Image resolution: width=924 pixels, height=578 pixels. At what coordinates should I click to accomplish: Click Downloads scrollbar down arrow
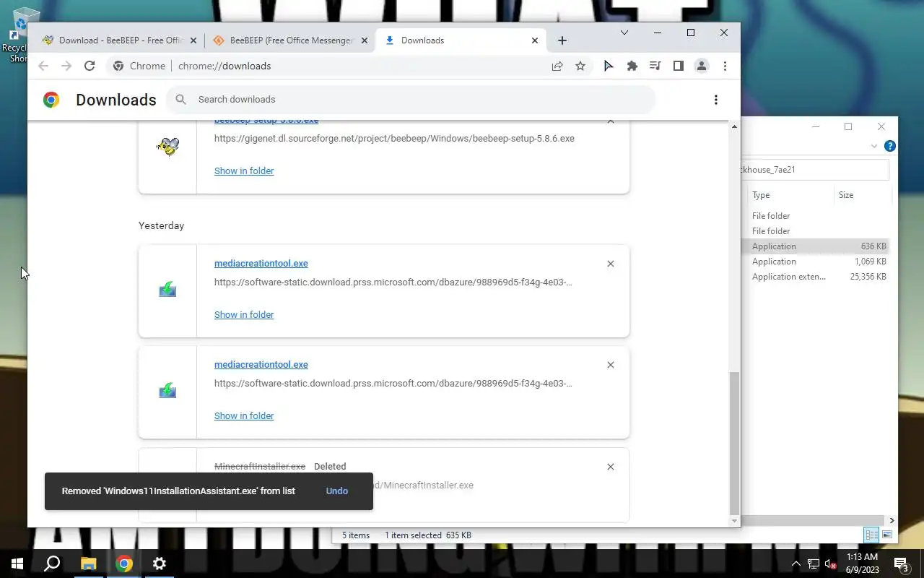[x=735, y=521]
